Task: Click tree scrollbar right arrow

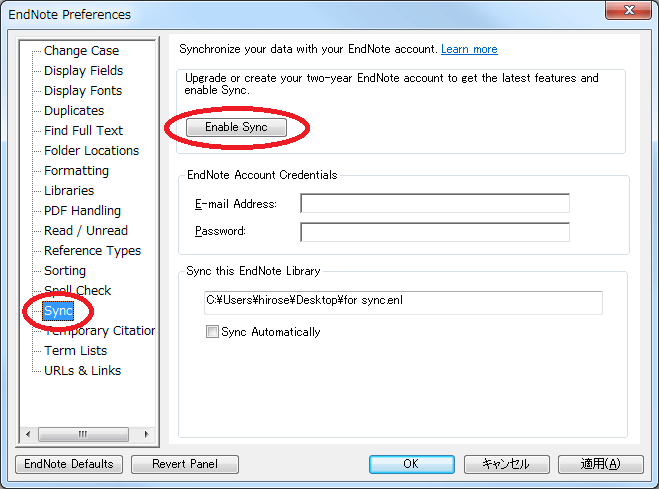Action: (x=146, y=434)
